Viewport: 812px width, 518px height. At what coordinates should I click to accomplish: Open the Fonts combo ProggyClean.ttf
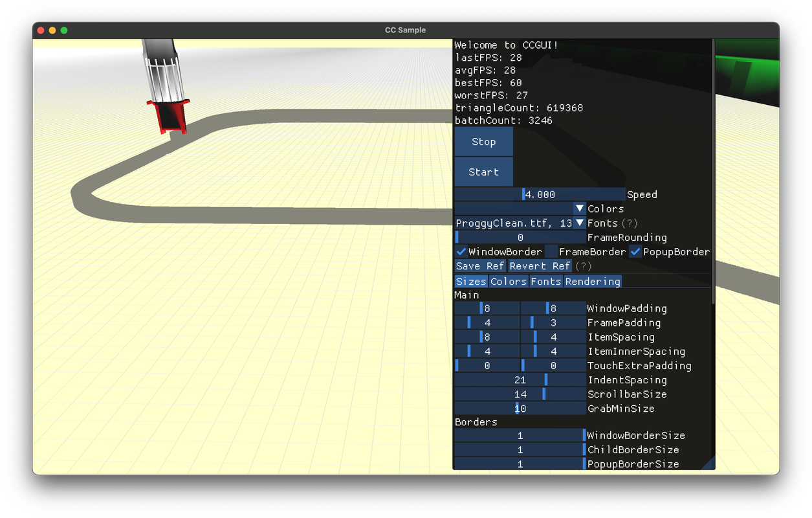point(520,223)
